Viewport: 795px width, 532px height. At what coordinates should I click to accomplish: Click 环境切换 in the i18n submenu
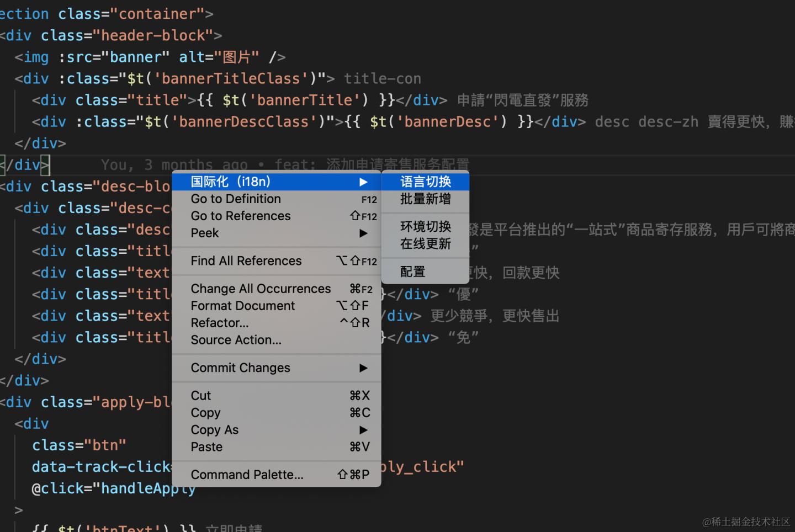click(x=425, y=226)
